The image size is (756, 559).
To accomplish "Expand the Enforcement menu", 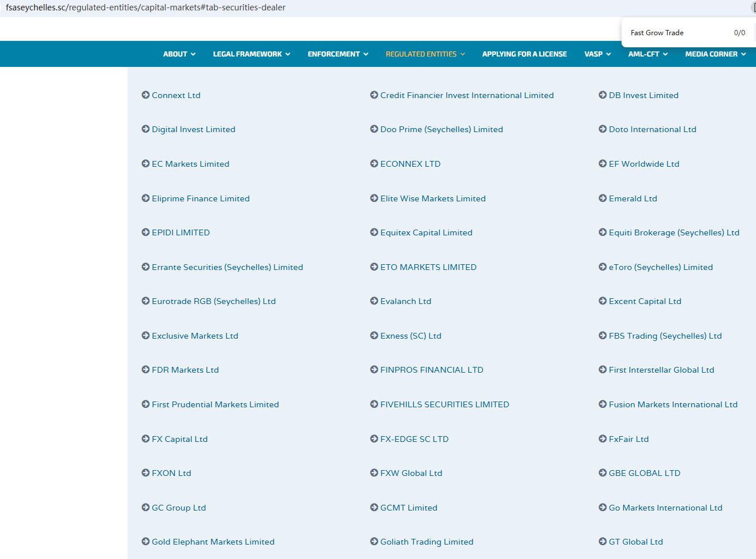I will [x=338, y=54].
